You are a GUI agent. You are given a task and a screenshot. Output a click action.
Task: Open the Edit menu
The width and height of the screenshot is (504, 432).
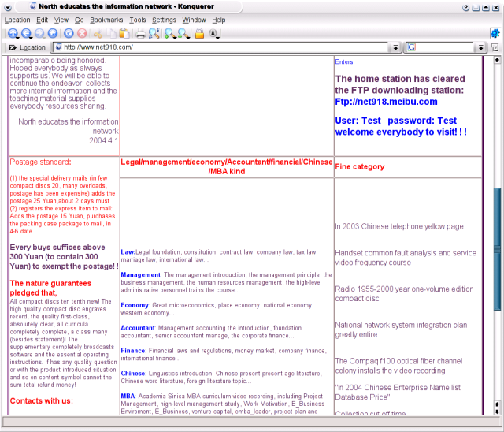click(x=42, y=20)
